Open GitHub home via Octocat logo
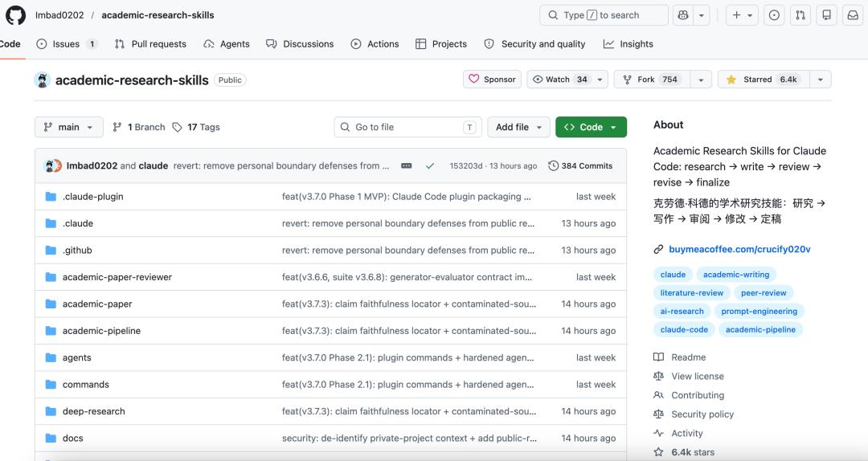The image size is (868, 461). pos(15,15)
